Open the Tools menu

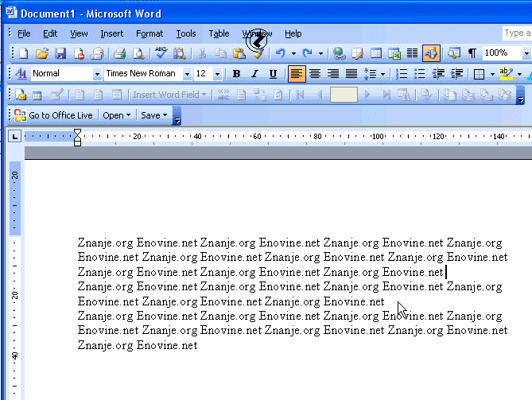click(186, 33)
